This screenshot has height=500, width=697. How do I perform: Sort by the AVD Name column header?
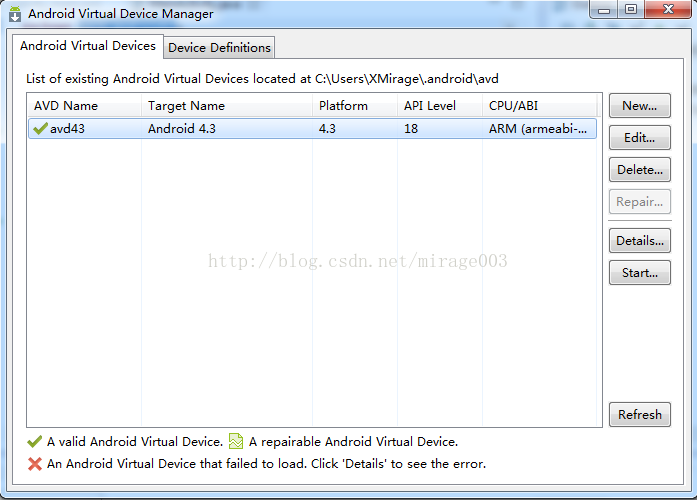click(84, 106)
